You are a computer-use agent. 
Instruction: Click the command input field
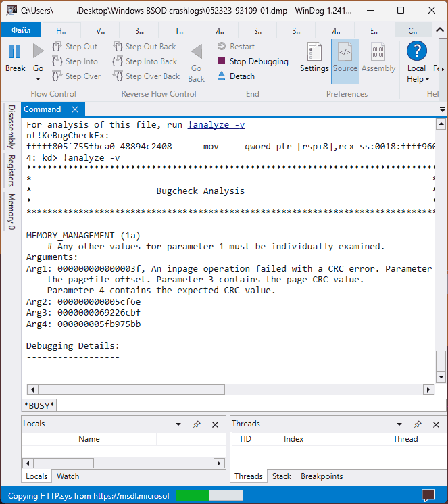tap(251, 405)
